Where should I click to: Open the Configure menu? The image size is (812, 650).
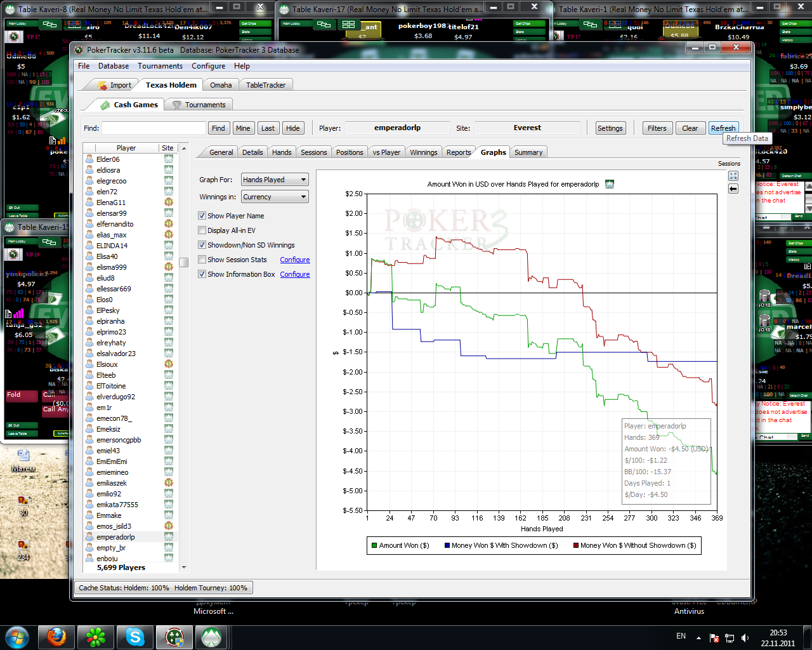[208, 66]
